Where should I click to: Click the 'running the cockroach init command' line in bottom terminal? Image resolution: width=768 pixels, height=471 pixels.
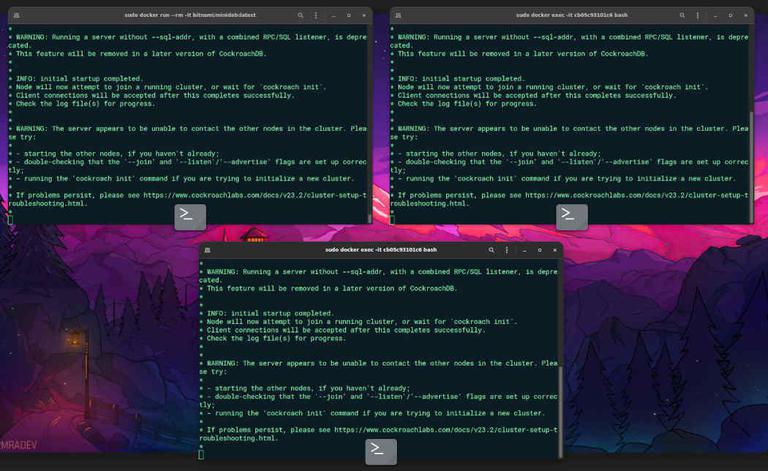[x=376, y=413]
